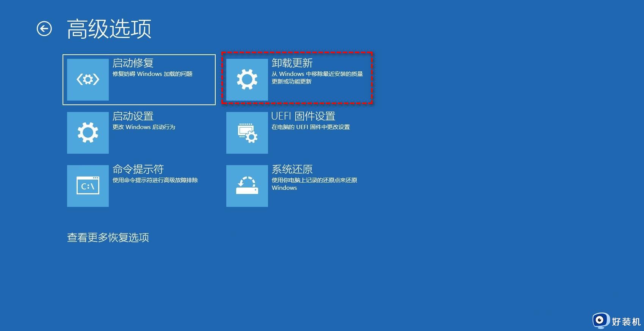The height and width of the screenshot is (331, 644).
Task: Open 查看更多恢复选项 link
Action: click(x=108, y=238)
